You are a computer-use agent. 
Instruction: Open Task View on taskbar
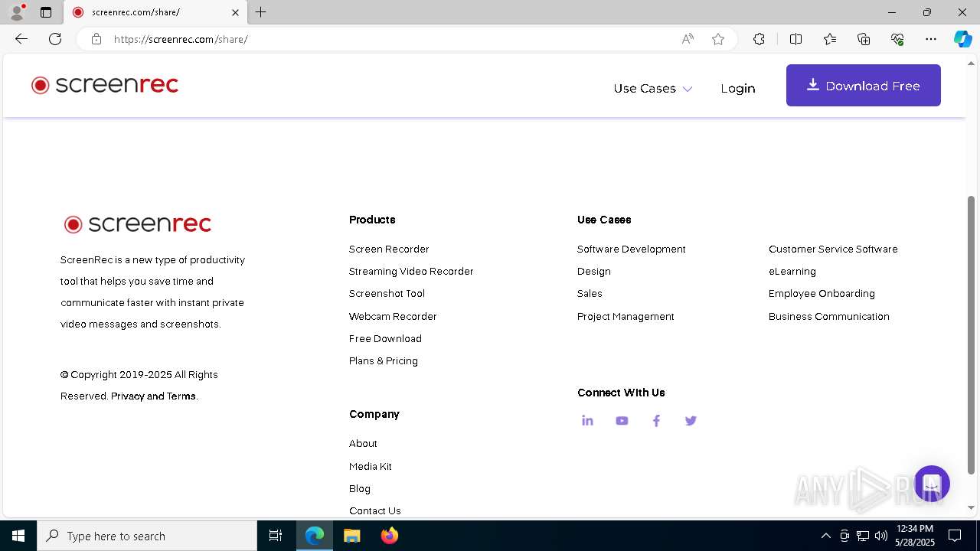pyautogui.click(x=276, y=536)
